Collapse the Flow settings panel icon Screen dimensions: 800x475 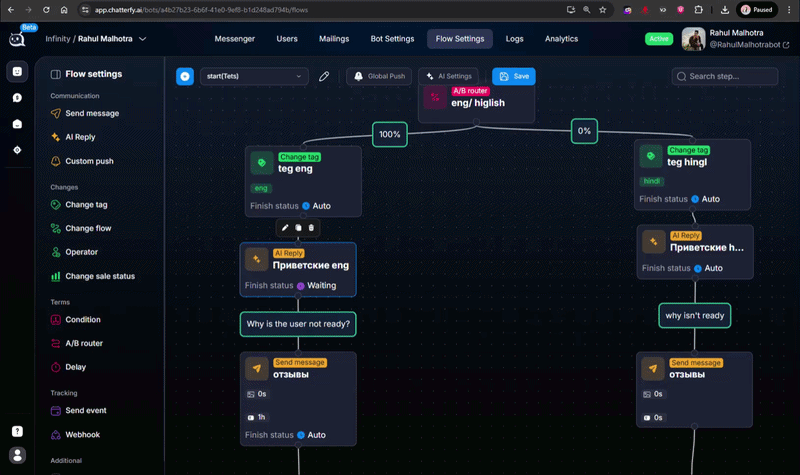[x=56, y=74]
